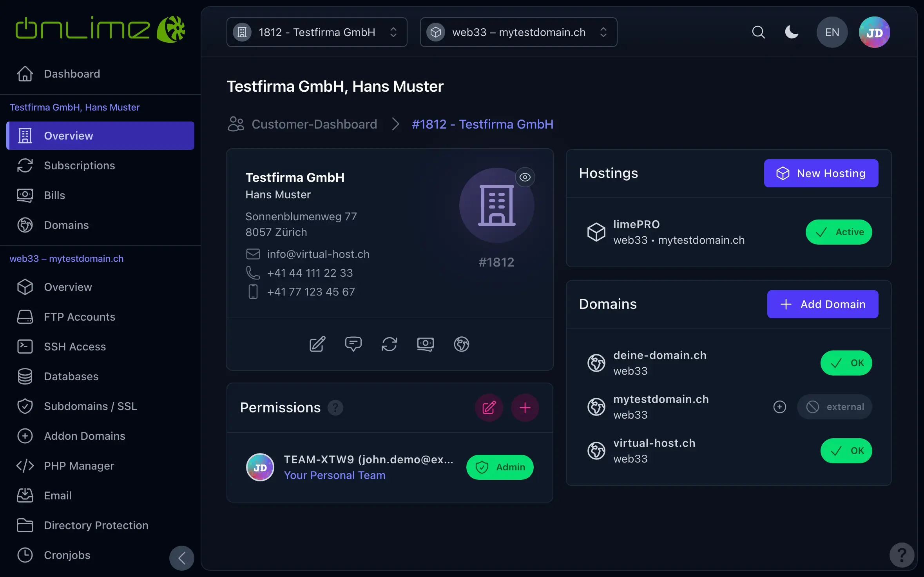The height and width of the screenshot is (577, 924).
Task: Open Bills in sidebar
Action: [x=100, y=195]
